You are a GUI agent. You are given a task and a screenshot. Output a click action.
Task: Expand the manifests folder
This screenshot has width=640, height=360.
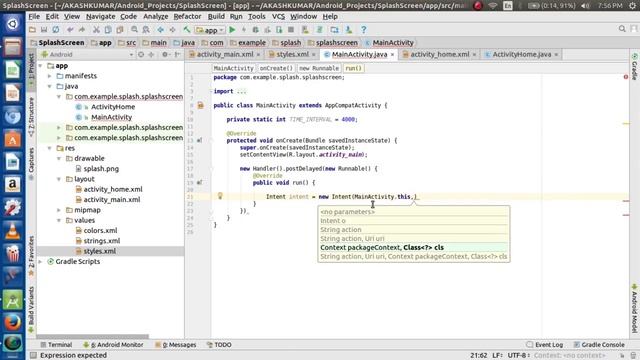[x=50, y=76]
